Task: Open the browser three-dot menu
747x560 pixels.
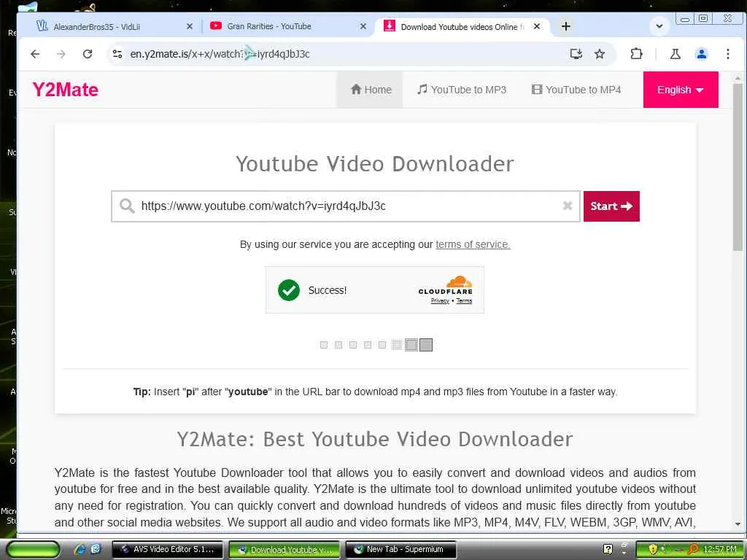Action: pos(727,54)
